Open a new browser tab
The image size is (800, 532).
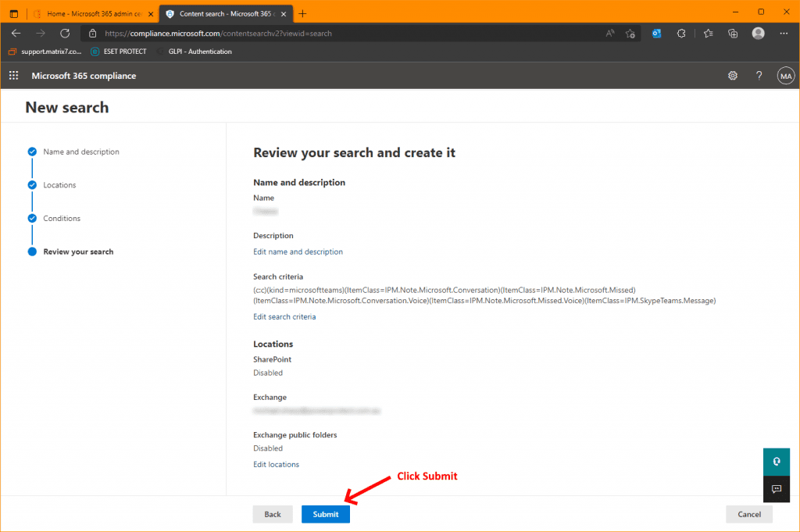(x=303, y=13)
